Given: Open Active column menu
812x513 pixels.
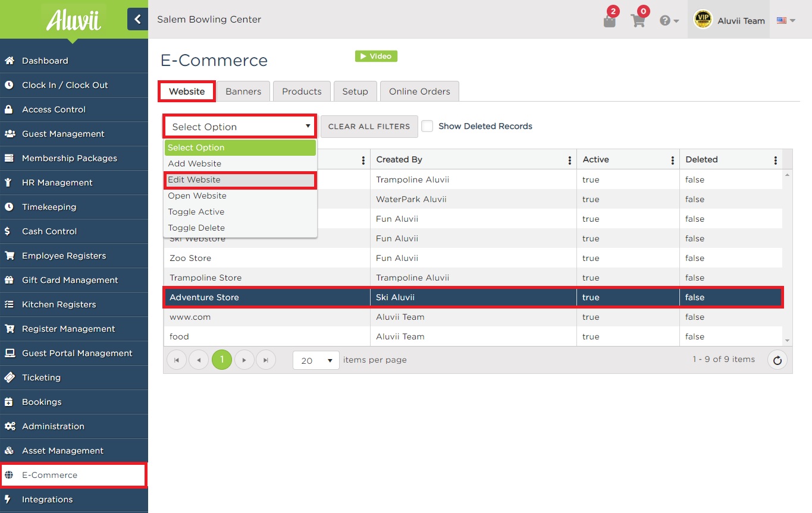Looking at the screenshot, I should 673,160.
